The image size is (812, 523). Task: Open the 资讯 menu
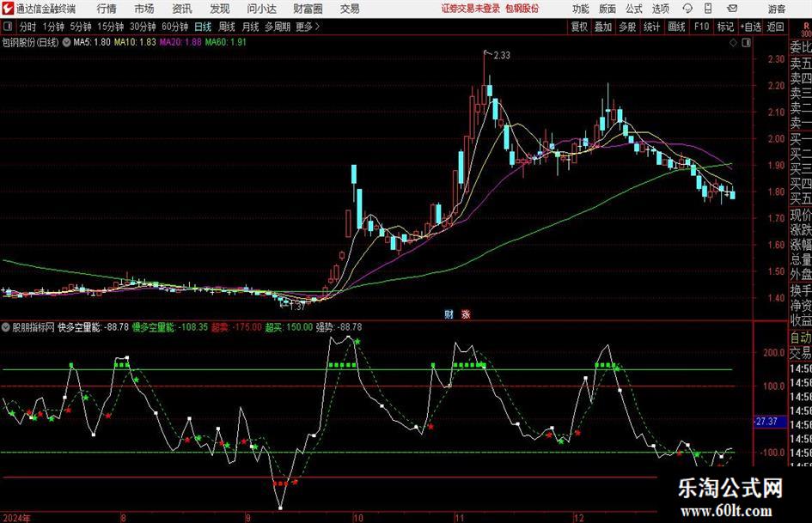(x=182, y=9)
